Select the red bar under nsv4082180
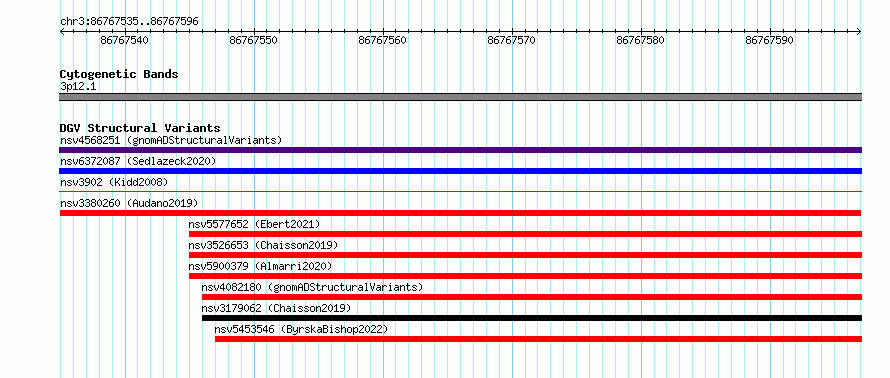Viewport: 890px width, 378px height. pos(532,297)
